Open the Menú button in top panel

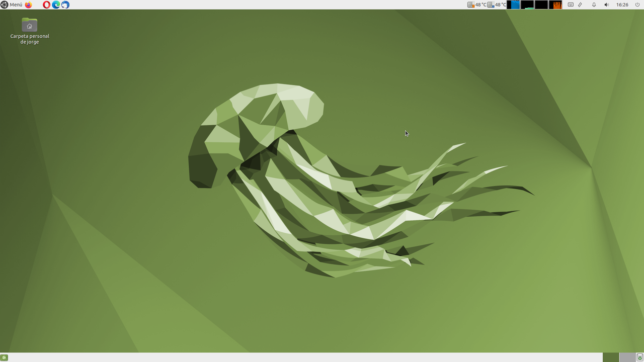pyautogui.click(x=12, y=5)
